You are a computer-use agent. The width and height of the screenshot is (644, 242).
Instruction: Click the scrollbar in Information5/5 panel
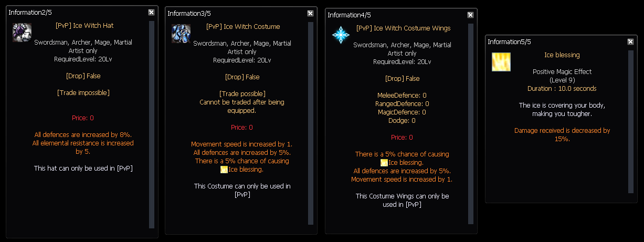(631, 121)
